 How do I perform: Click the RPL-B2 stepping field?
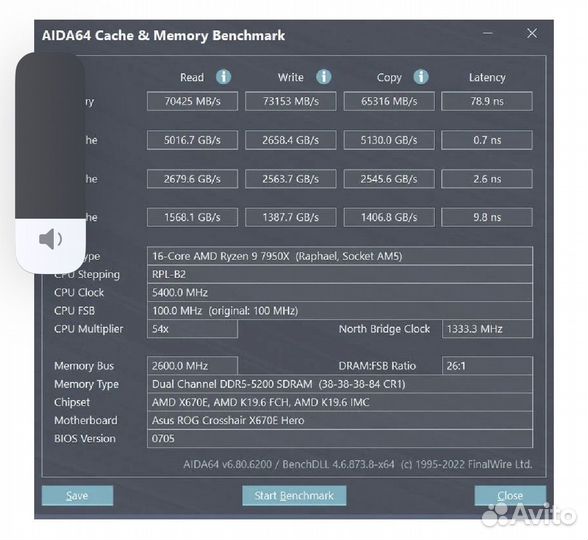340,274
